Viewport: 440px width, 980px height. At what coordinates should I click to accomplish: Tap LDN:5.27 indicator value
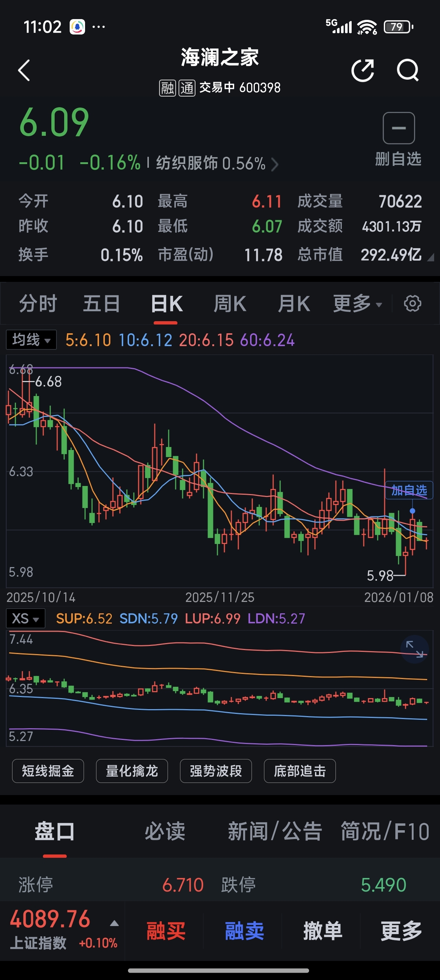coord(276,618)
